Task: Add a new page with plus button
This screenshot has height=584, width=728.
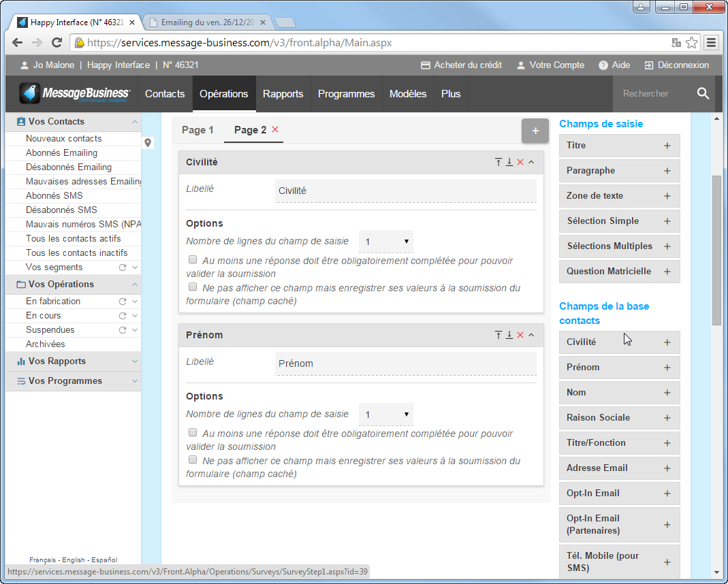Action: tap(535, 131)
